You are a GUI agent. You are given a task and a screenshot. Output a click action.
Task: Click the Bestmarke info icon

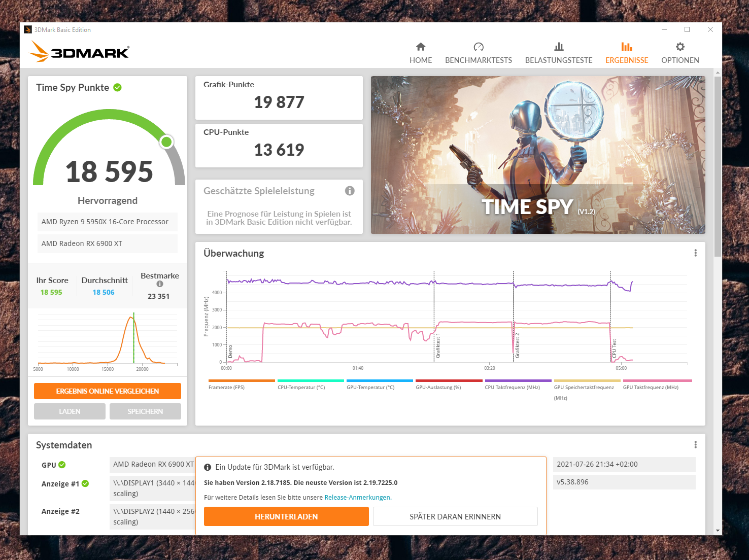(x=160, y=284)
